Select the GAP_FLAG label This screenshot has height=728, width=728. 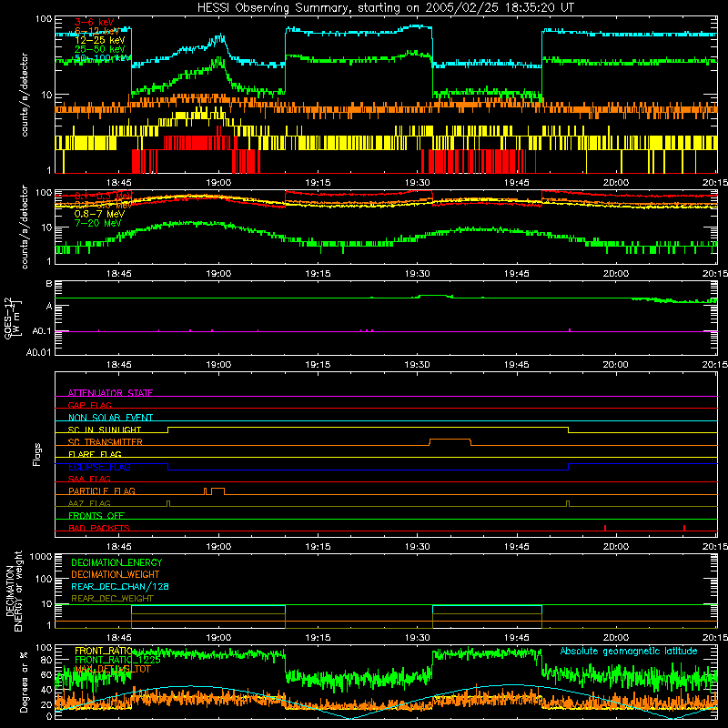tap(89, 405)
